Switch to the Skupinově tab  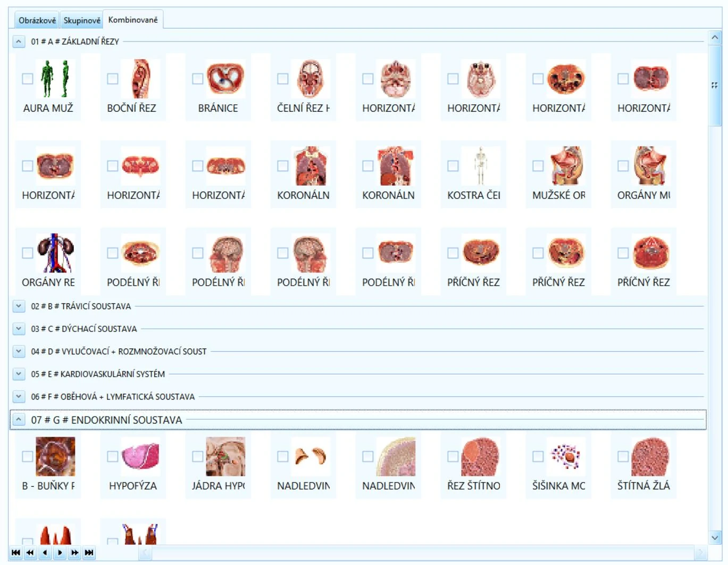point(81,20)
